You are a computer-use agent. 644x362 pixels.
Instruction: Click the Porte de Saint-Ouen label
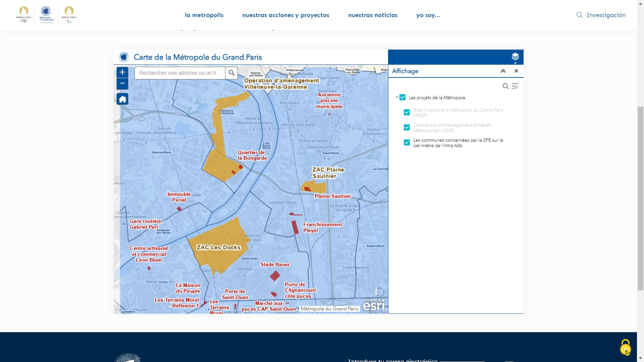tap(235, 294)
